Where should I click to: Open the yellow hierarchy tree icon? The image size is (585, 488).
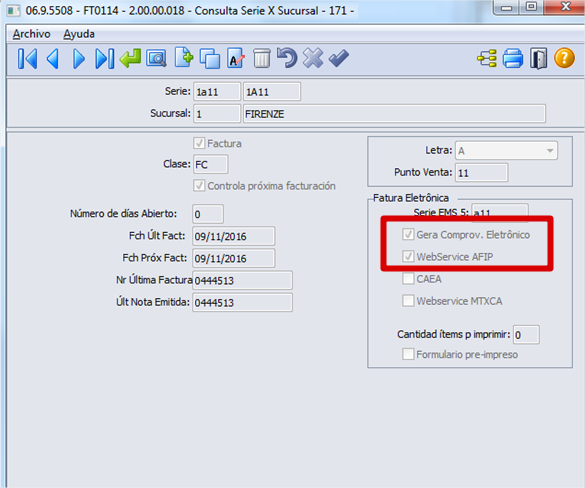(487, 59)
